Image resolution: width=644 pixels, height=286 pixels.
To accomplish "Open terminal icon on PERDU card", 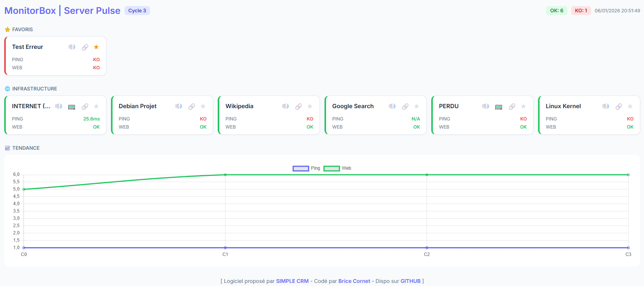I will [x=499, y=107].
